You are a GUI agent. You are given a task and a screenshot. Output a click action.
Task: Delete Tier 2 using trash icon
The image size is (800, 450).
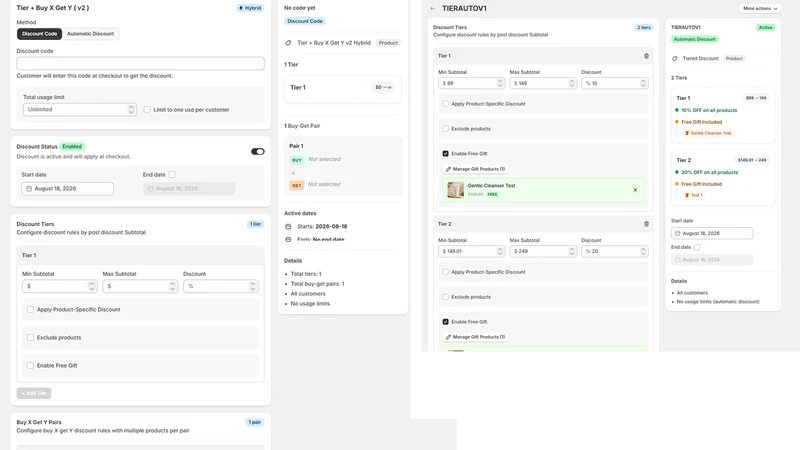[x=646, y=224]
